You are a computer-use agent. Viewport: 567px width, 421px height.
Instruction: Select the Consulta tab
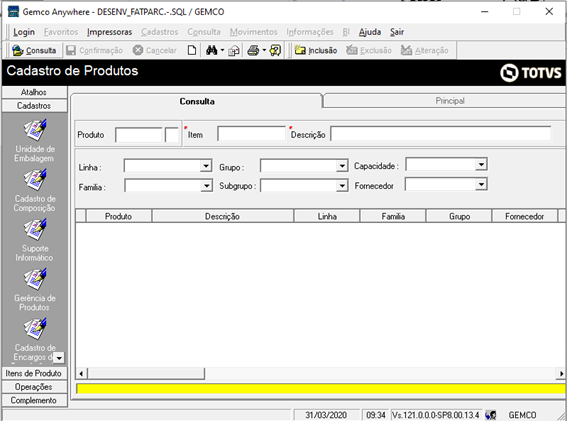(197, 101)
